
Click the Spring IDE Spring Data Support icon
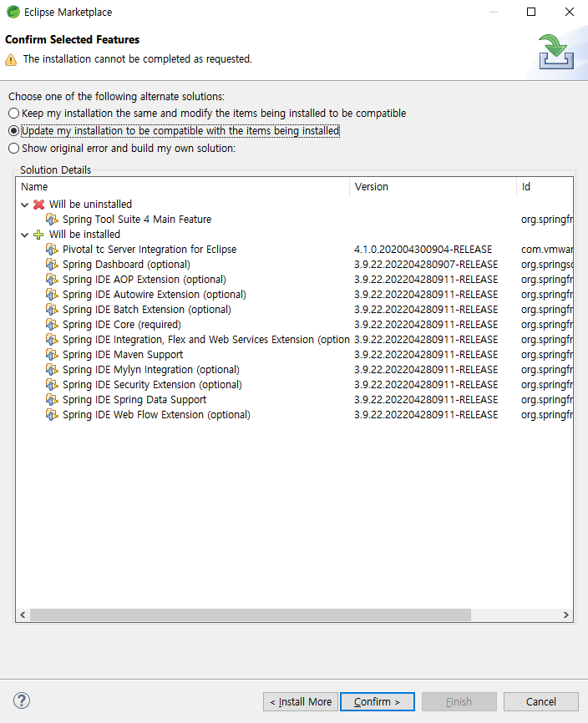click(x=52, y=400)
